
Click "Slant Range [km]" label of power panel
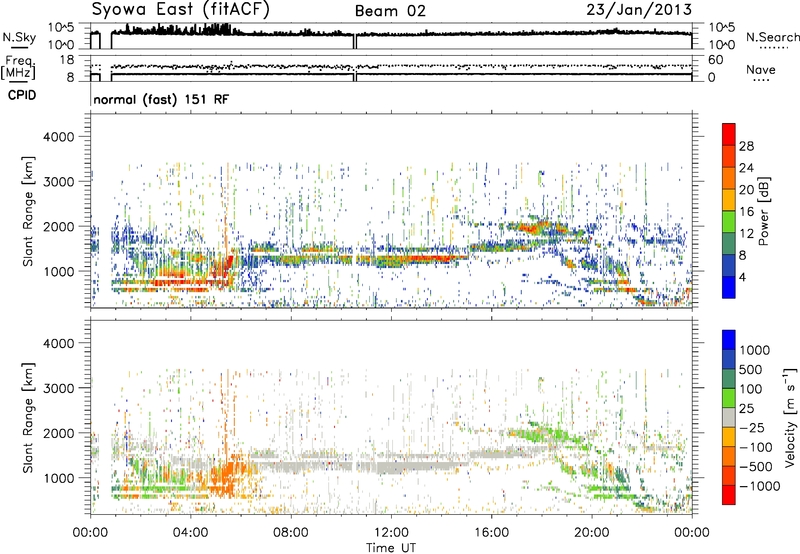pos(28,211)
